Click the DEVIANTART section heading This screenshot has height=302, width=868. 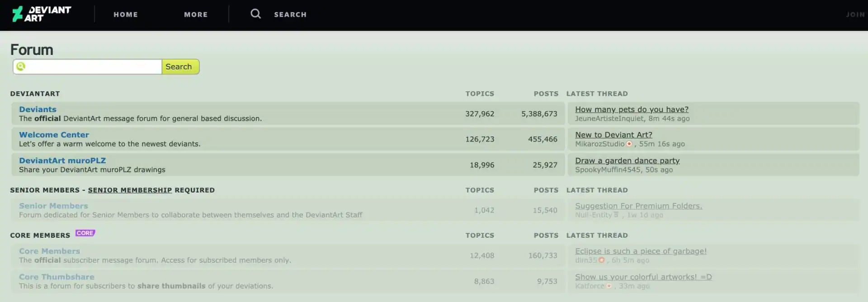(35, 94)
